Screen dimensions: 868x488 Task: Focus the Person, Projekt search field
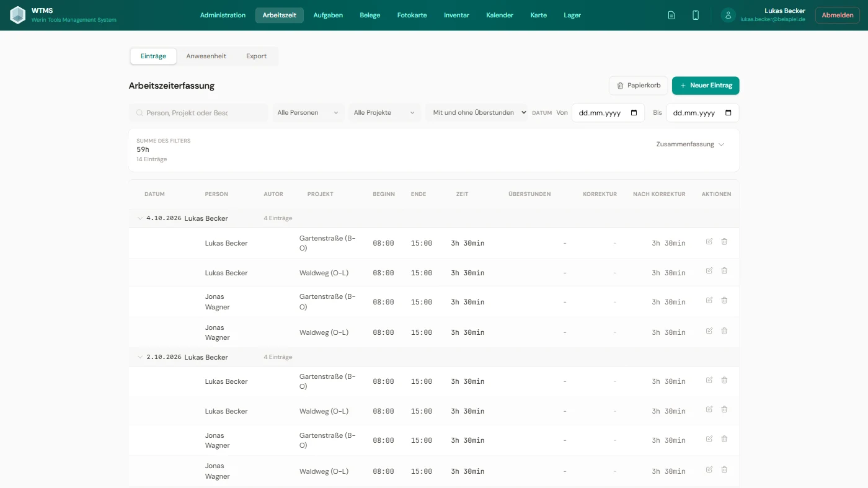tap(198, 113)
